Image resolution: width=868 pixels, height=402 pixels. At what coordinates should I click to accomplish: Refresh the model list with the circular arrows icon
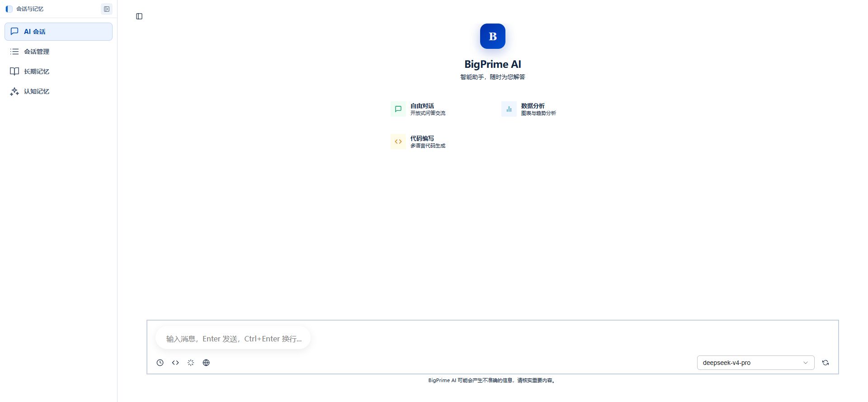point(826,363)
